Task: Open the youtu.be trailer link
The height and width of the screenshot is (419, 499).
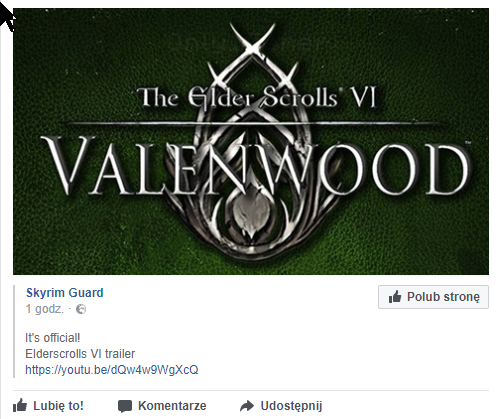Action: tap(112, 370)
